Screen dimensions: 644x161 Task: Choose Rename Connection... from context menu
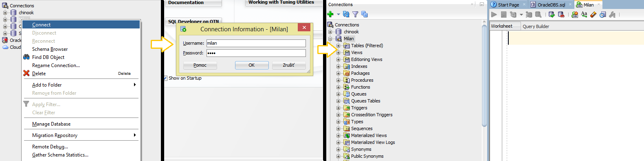coord(81,65)
